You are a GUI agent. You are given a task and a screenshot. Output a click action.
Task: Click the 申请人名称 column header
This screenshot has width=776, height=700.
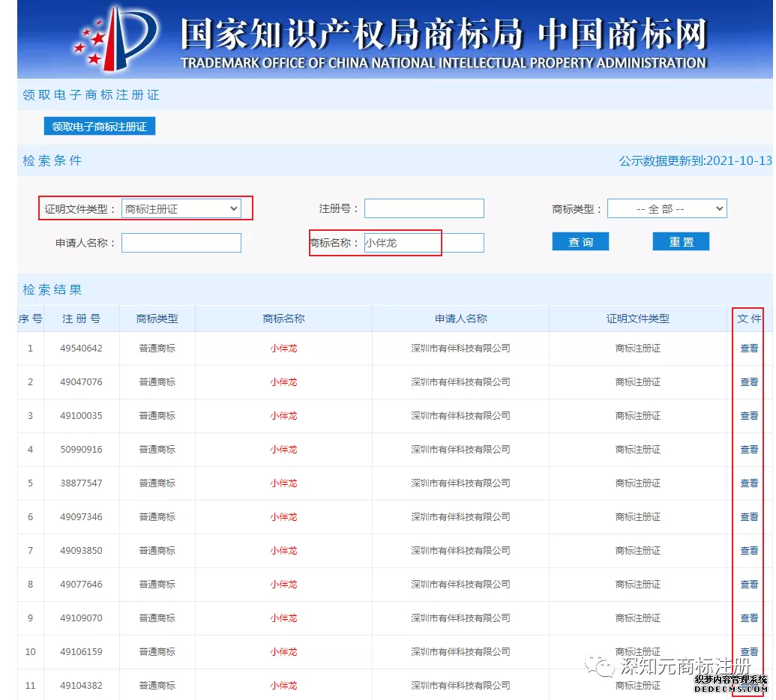pos(461,319)
